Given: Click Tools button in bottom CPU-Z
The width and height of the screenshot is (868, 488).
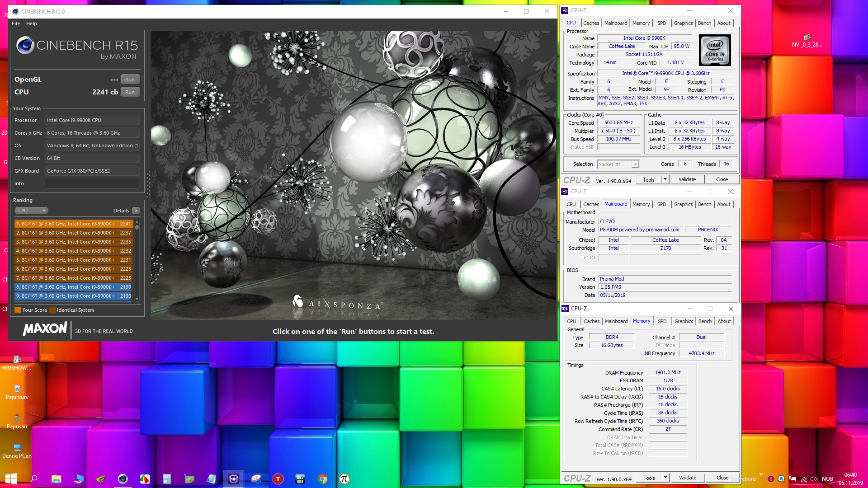Looking at the screenshot, I should pos(649,478).
